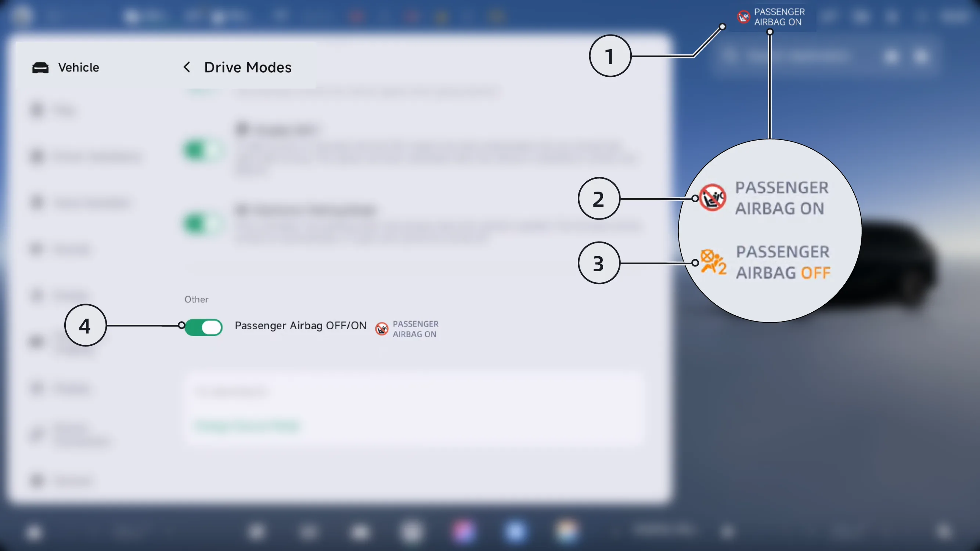Open the Vehicle menu car icon
The image size is (980, 551).
click(x=40, y=68)
